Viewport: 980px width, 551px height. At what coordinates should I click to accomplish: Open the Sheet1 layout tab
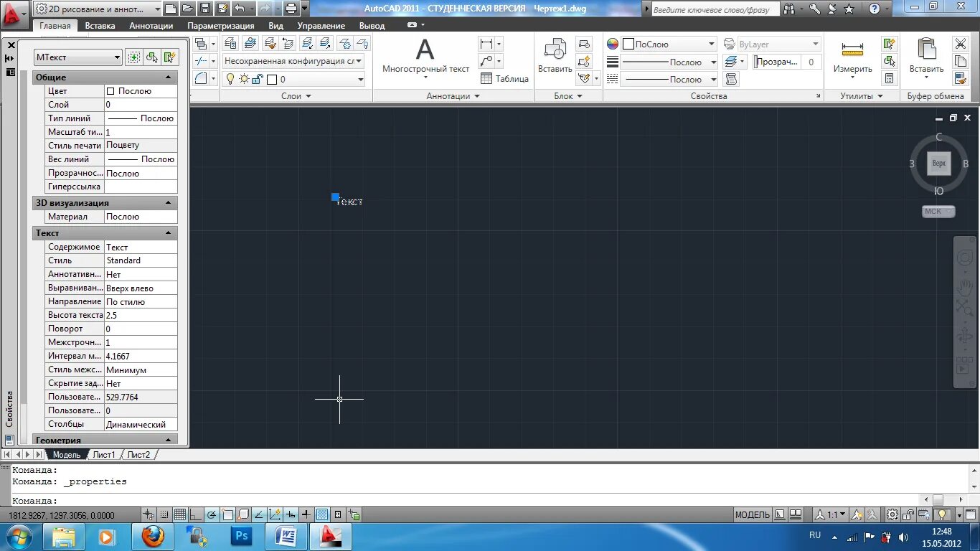tap(103, 455)
